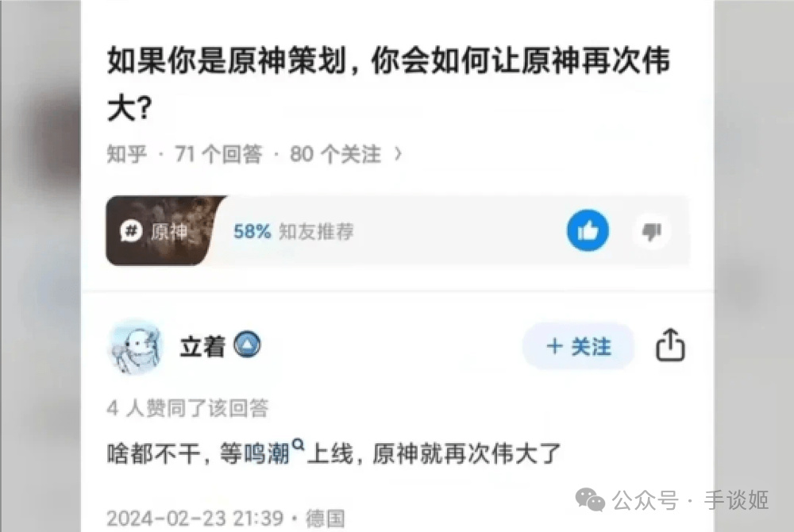
Task: Expand the chevron after 80 个关注
Action: (x=399, y=153)
